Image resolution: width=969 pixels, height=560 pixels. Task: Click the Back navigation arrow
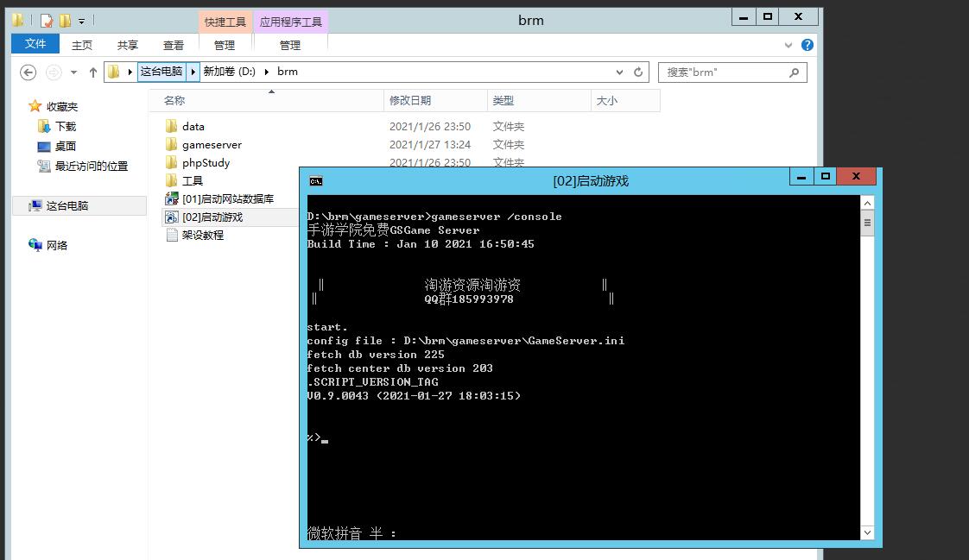28,72
